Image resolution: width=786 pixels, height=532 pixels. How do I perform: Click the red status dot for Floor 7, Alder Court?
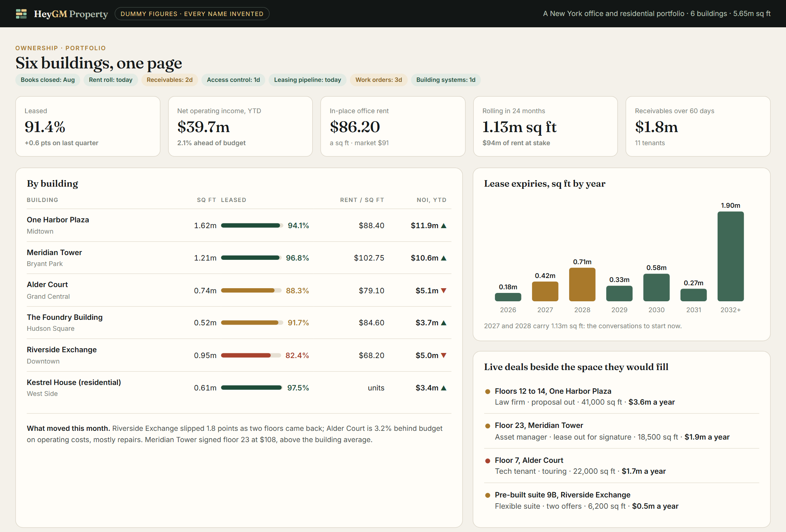[x=488, y=461]
